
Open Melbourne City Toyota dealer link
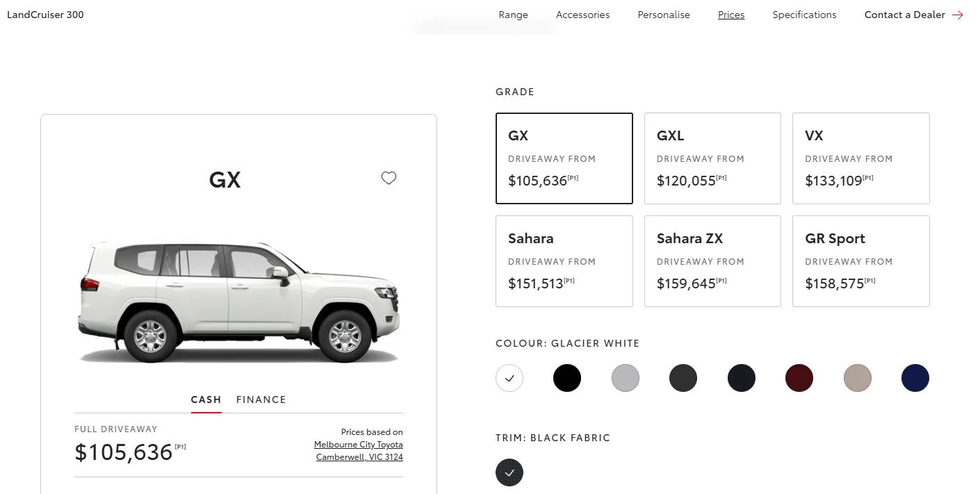pos(359,445)
